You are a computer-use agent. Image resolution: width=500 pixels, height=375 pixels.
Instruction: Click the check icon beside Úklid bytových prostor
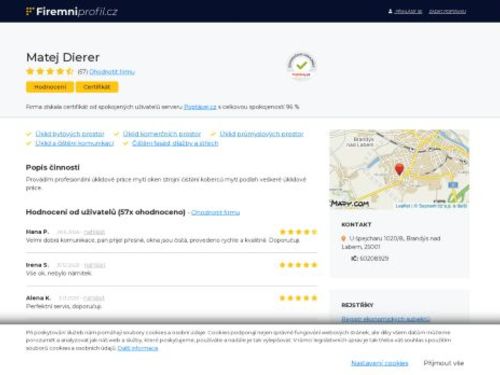tap(29, 134)
